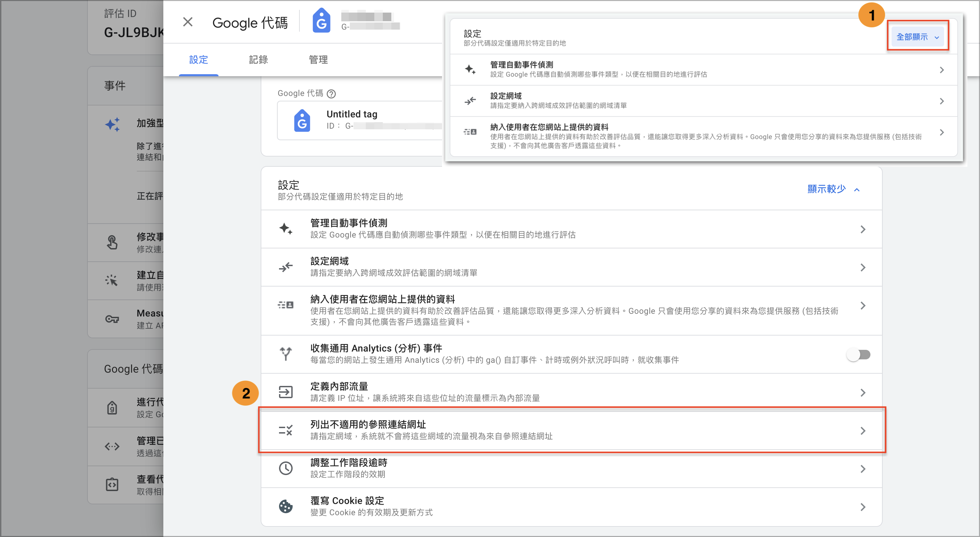
Task: Open 設定網域 in the top inset panel
Action: coord(703,101)
